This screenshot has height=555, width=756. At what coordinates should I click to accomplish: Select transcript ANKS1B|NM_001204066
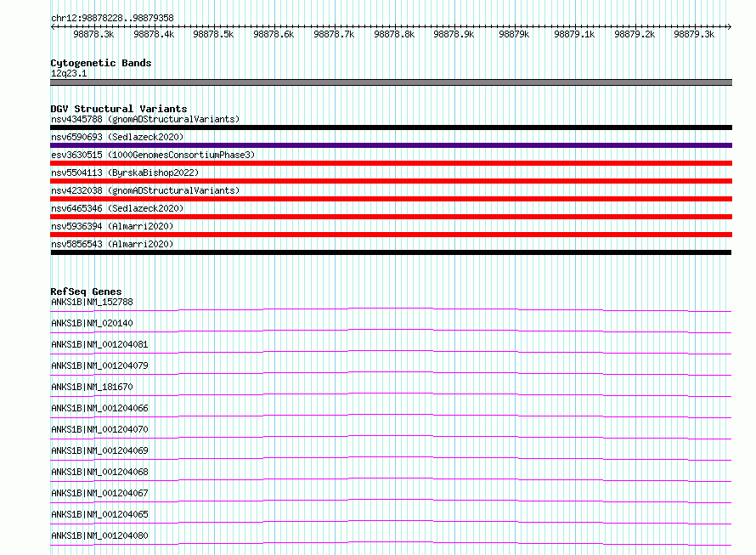[99, 408]
